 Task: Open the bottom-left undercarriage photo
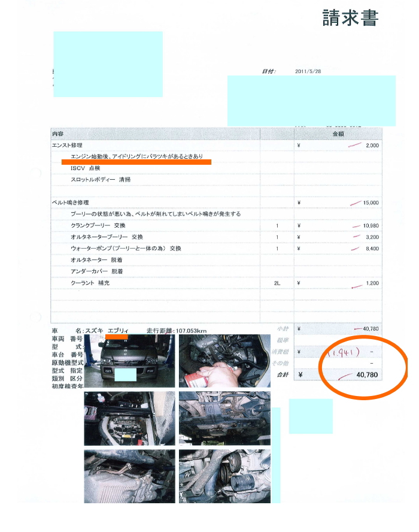(x=129, y=476)
